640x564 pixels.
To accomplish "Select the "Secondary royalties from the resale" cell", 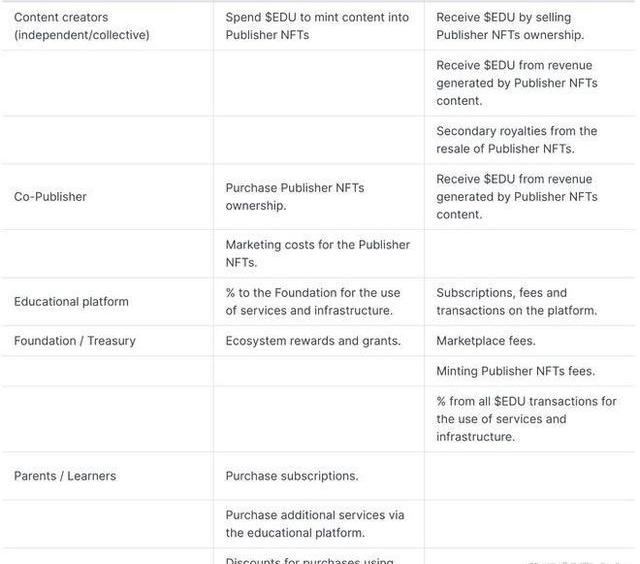I will coord(516,140).
